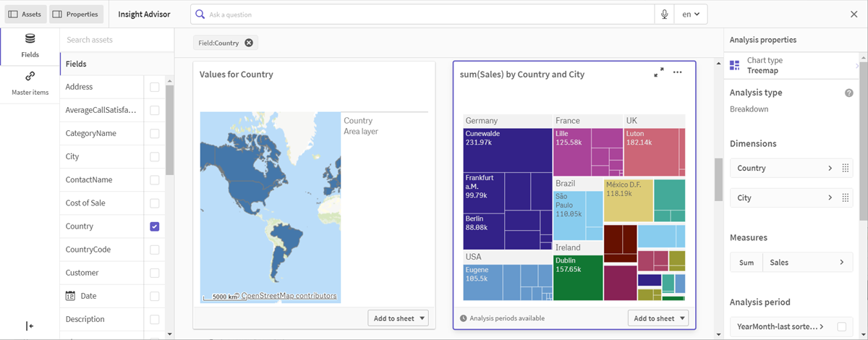Open the analysis type help icon
The height and width of the screenshot is (340, 868).
848,93
